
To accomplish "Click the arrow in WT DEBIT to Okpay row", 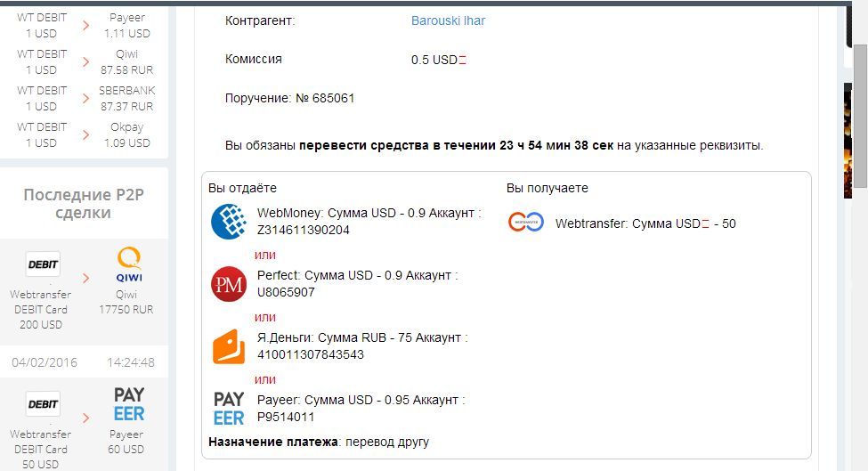I will tap(85, 134).
